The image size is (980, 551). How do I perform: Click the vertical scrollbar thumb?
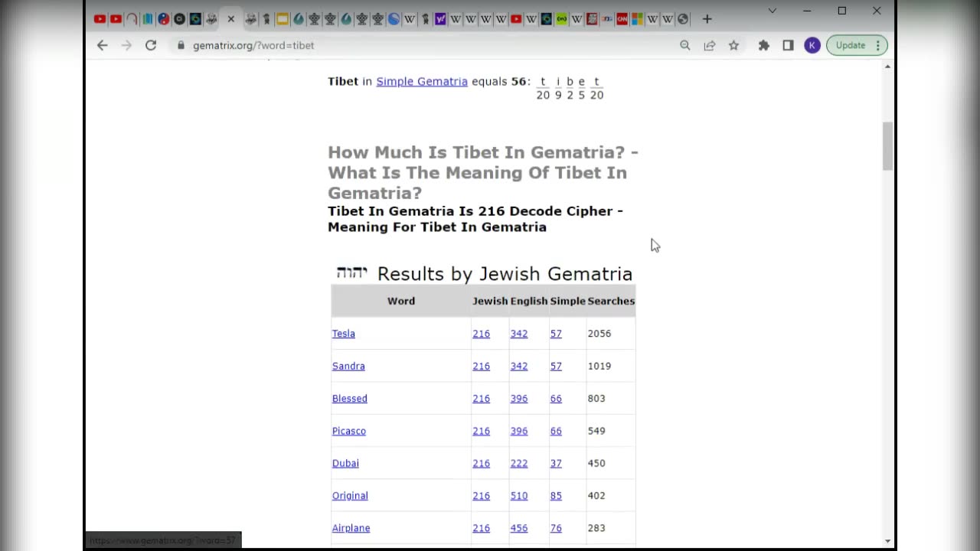point(887,146)
